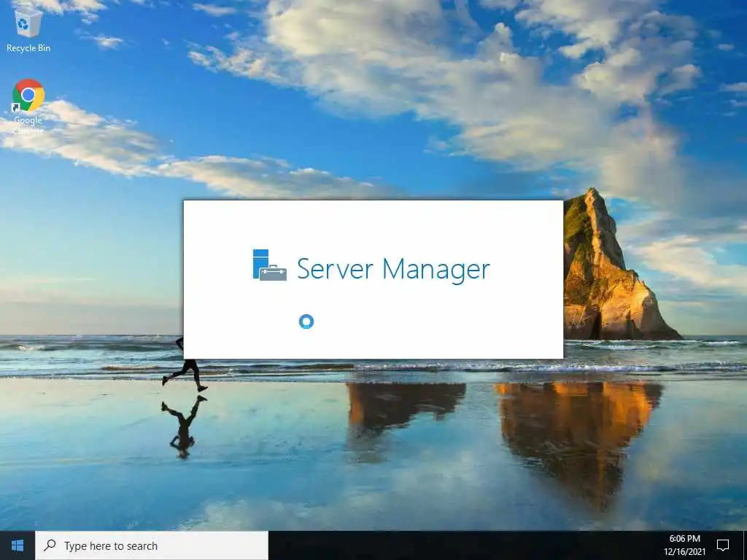747x560 pixels.
Task: Click the 'Server Manager' title text
Action: tap(393, 269)
